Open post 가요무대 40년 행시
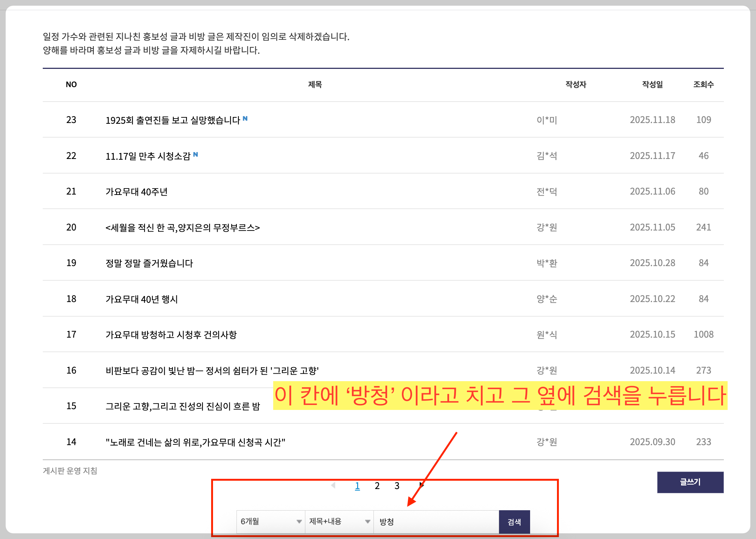This screenshot has width=756, height=539. pos(142,299)
